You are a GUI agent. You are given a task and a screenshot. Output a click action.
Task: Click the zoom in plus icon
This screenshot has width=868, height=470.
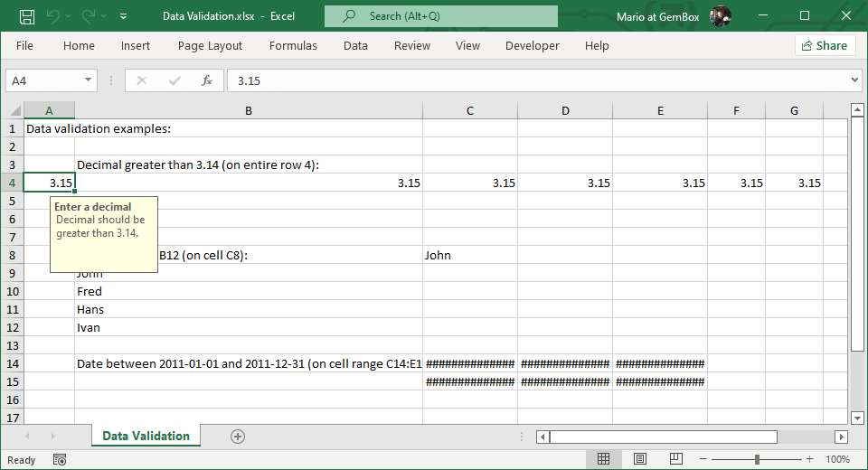[809, 459]
